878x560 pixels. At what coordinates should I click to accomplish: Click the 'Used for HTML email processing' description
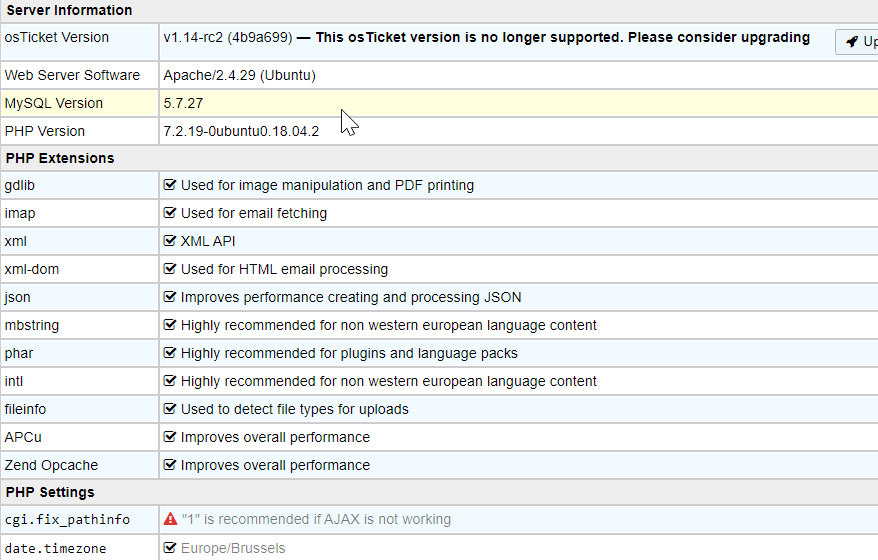click(x=284, y=269)
